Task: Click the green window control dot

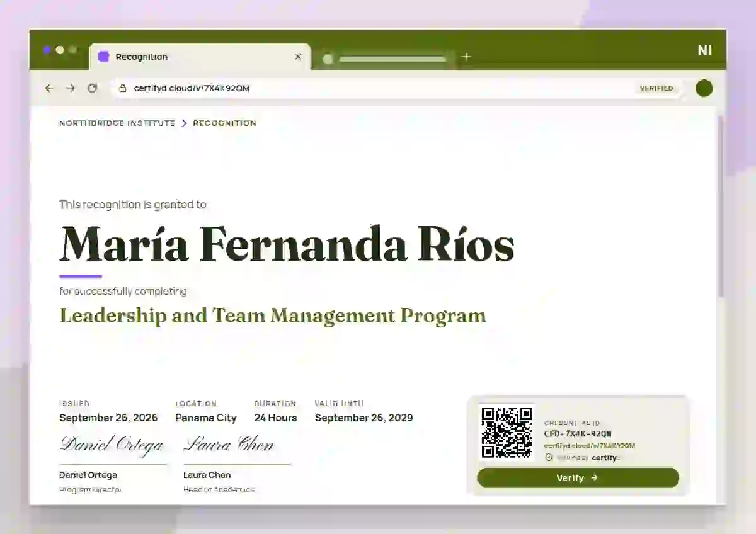Action: coord(72,50)
